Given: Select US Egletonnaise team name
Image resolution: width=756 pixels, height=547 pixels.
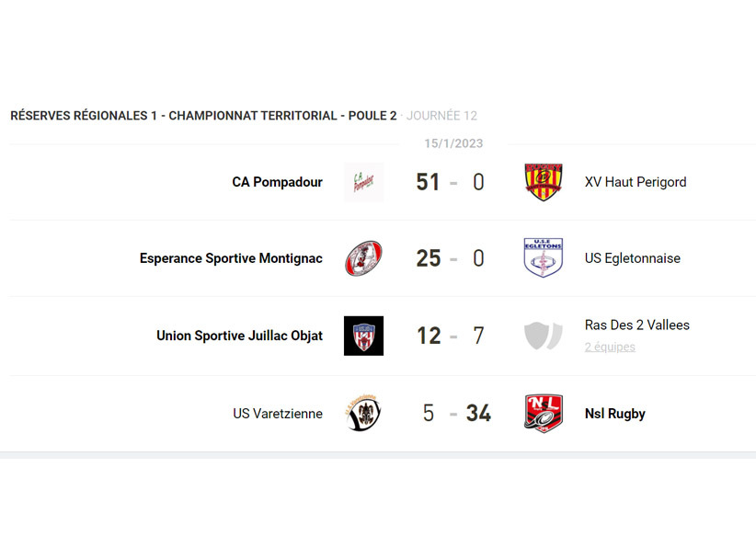Looking at the screenshot, I should point(633,258).
